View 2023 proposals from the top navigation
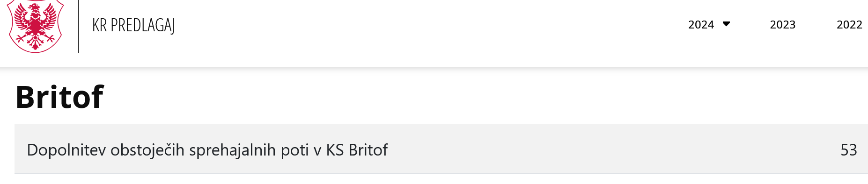 pyautogui.click(x=782, y=25)
